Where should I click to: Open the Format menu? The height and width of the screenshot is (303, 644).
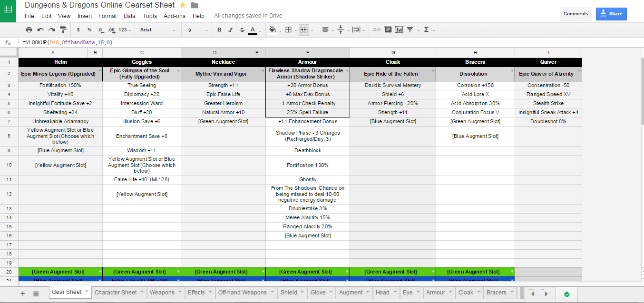107,16
